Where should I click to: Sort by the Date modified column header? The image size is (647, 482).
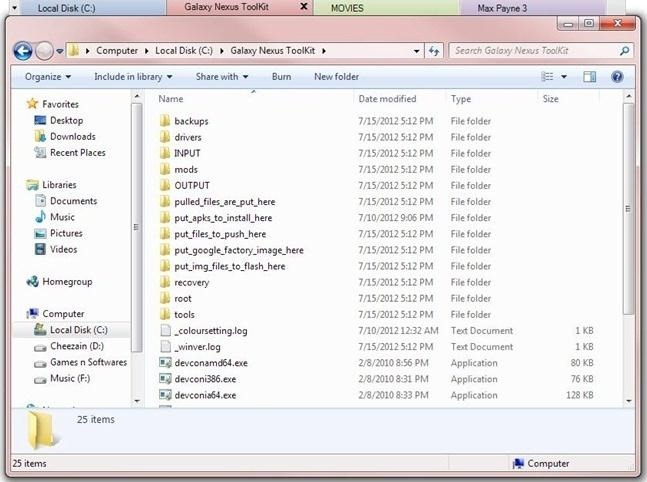[387, 99]
